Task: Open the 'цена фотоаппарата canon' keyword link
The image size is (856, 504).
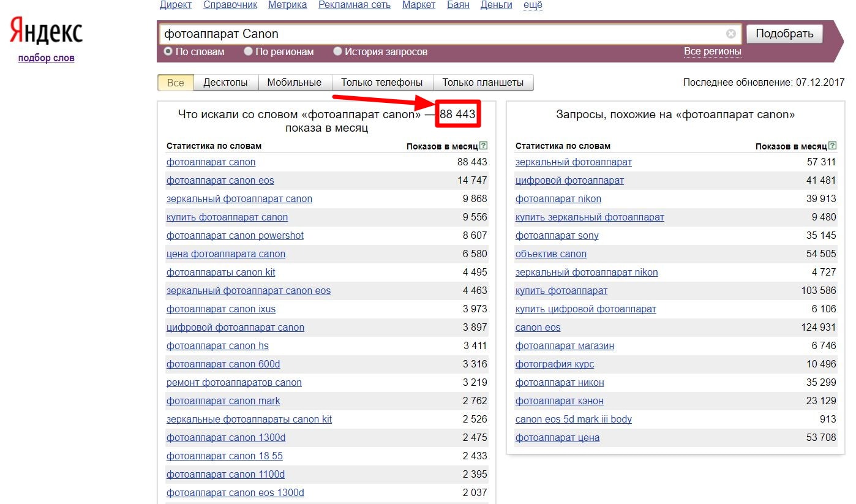Action: click(226, 254)
